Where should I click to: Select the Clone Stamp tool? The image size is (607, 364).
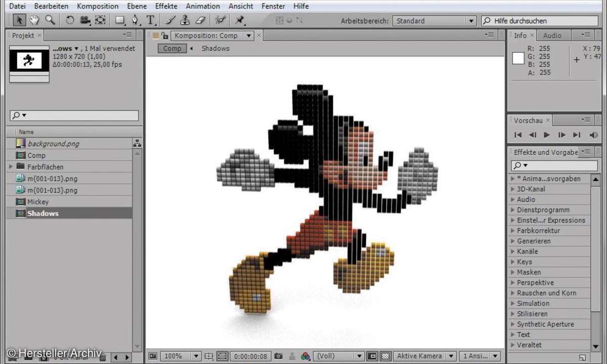tap(185, 20)
